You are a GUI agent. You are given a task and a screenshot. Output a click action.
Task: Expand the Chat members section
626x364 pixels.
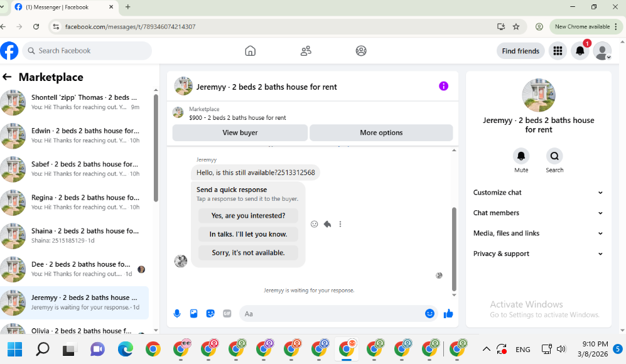coord(537,213)
